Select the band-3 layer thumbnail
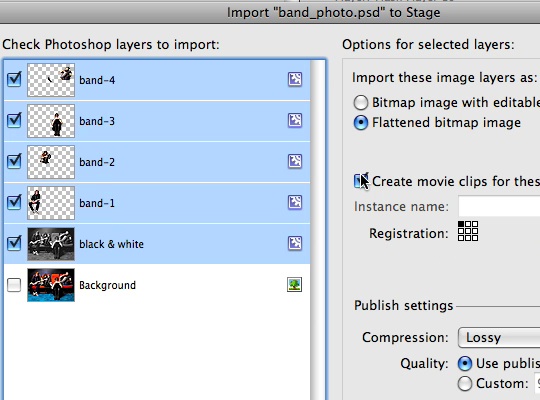Viewport: 540px width, 400px height. pos(51,121)
